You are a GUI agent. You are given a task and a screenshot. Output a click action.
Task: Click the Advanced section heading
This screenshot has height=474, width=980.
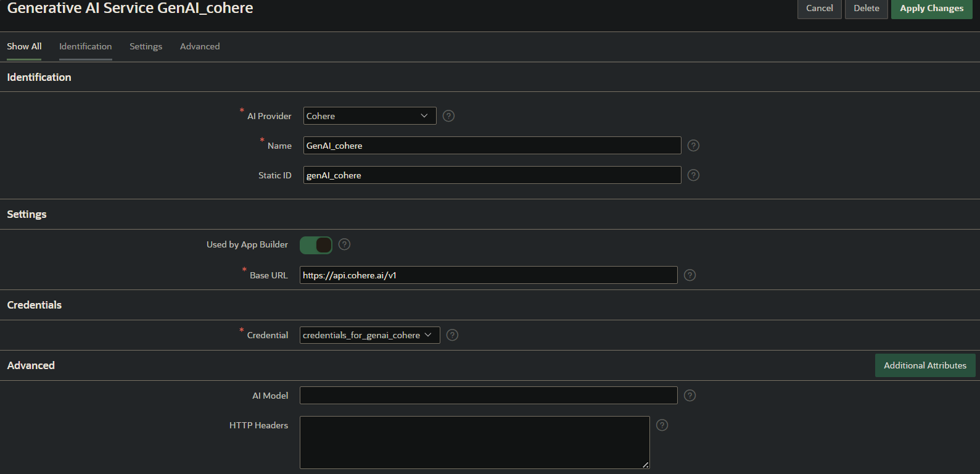coord(31,365)
